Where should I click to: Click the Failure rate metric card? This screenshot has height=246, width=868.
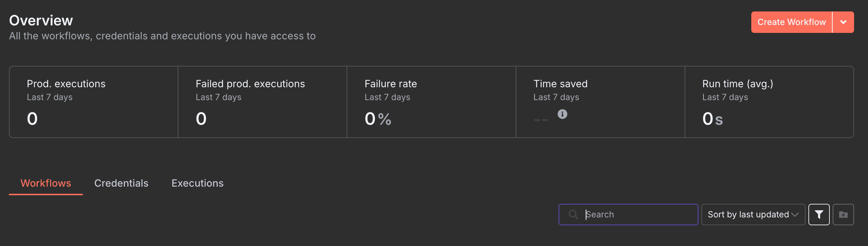[431, 102]
